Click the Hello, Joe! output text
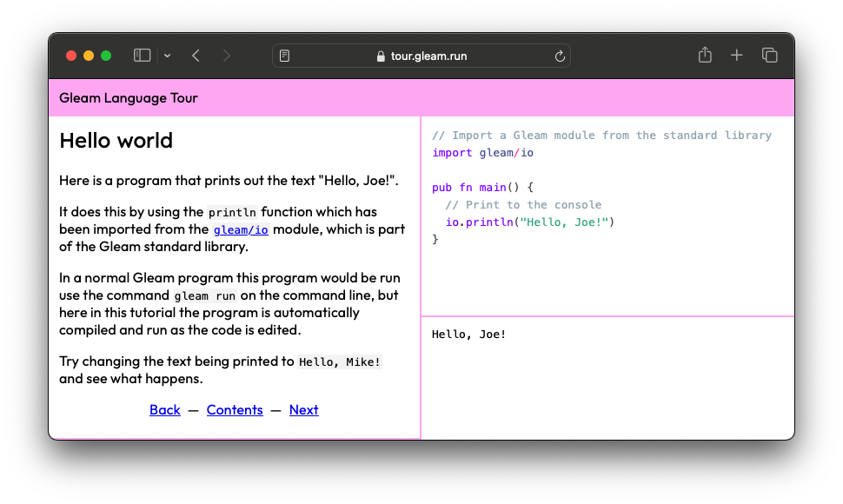843x504 pixels. click(x=468, y=335)
